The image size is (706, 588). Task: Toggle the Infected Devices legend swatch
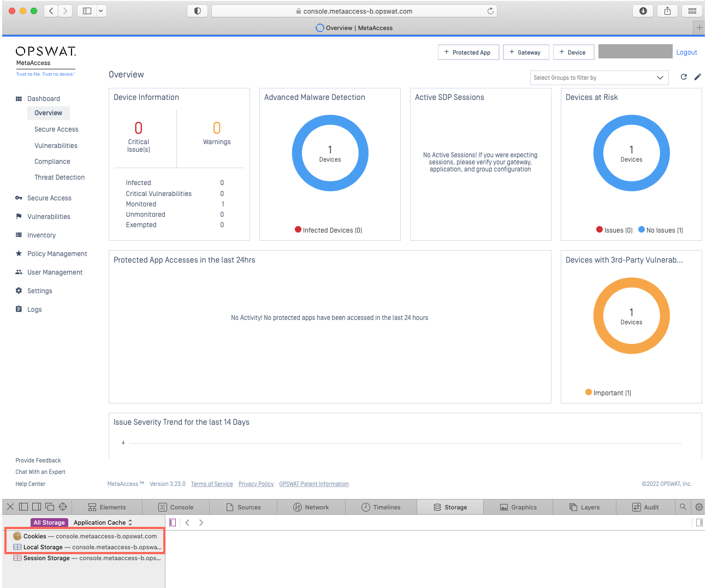tap(298, 229)
